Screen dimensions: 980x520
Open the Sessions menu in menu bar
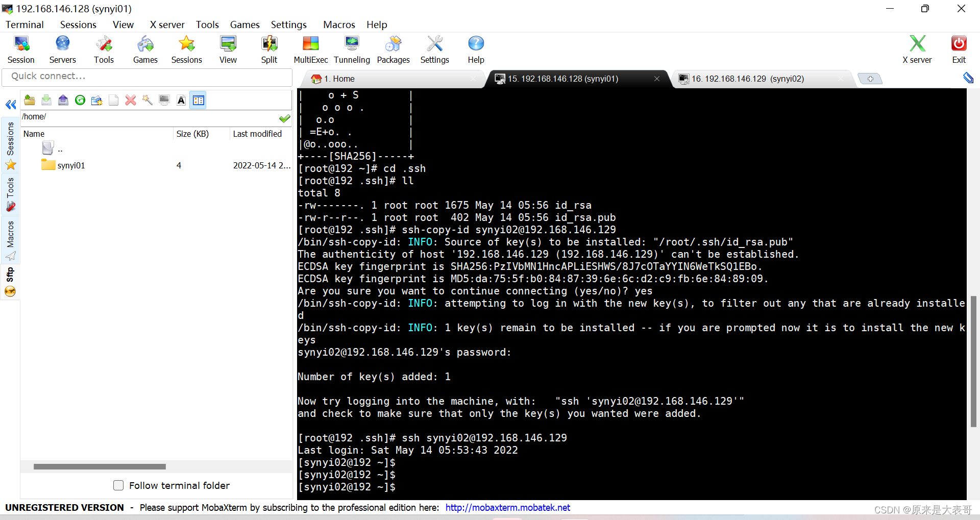78,24
